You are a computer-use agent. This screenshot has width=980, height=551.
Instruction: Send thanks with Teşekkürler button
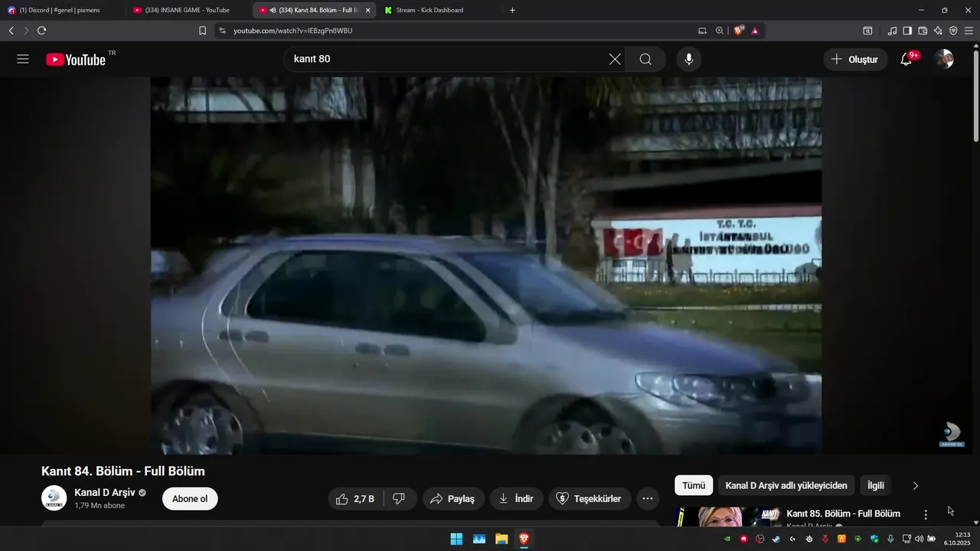pyautogui.click(x=590, y=499)
